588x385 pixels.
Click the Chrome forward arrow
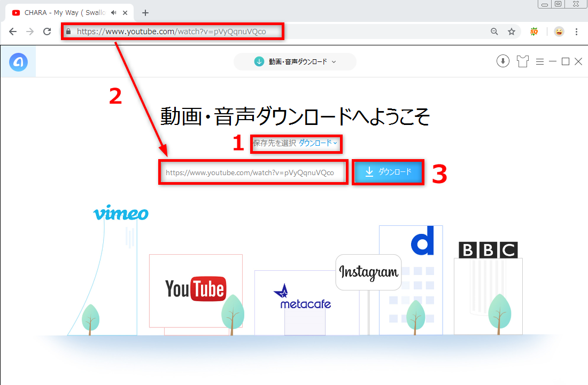tap(29, 32)
